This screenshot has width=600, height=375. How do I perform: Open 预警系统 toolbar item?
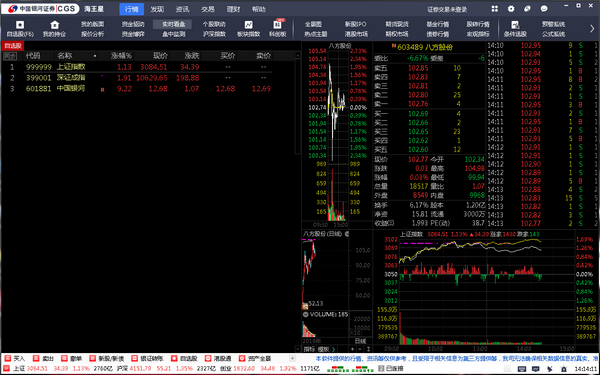click(x=553, y=24)
